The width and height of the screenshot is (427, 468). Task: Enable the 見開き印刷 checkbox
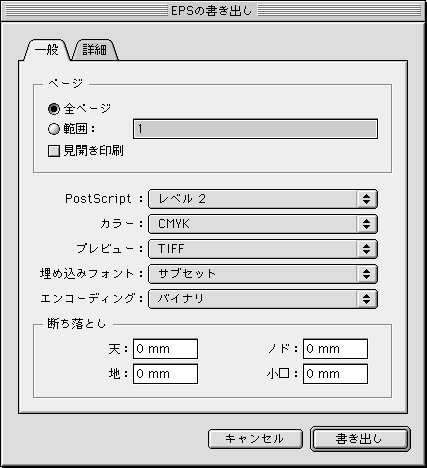[54, 151]
